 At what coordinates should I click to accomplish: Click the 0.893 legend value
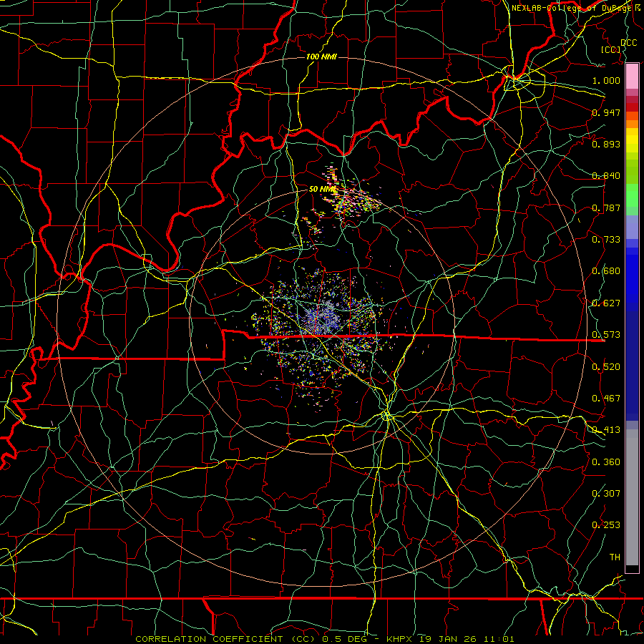606,144
